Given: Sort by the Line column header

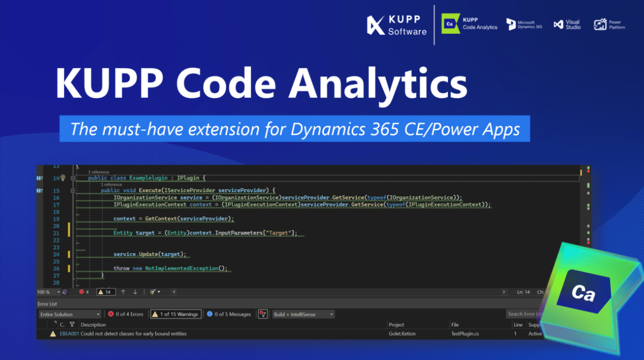Looking at the screenshot, I should (x=518, y=325).
